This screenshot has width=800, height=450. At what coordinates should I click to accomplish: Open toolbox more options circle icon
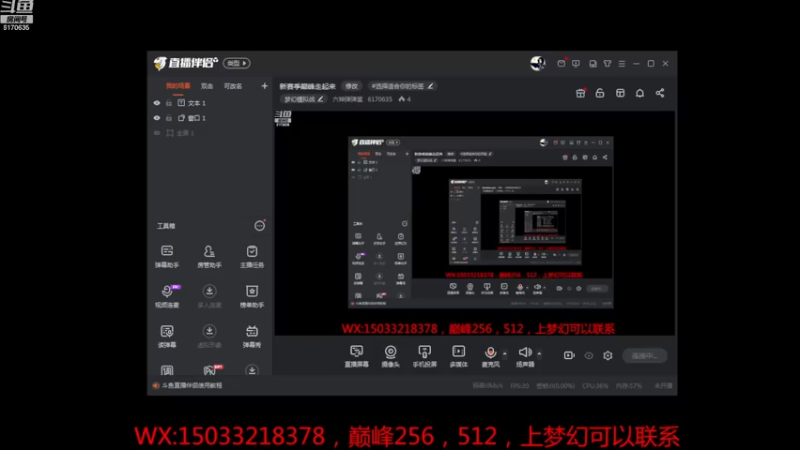tap(259, 226)
